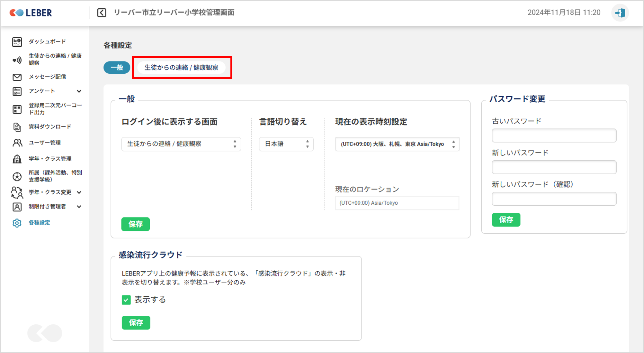
Task: Click 保存 in the 感染流行クラウド section
Action: 136,323
